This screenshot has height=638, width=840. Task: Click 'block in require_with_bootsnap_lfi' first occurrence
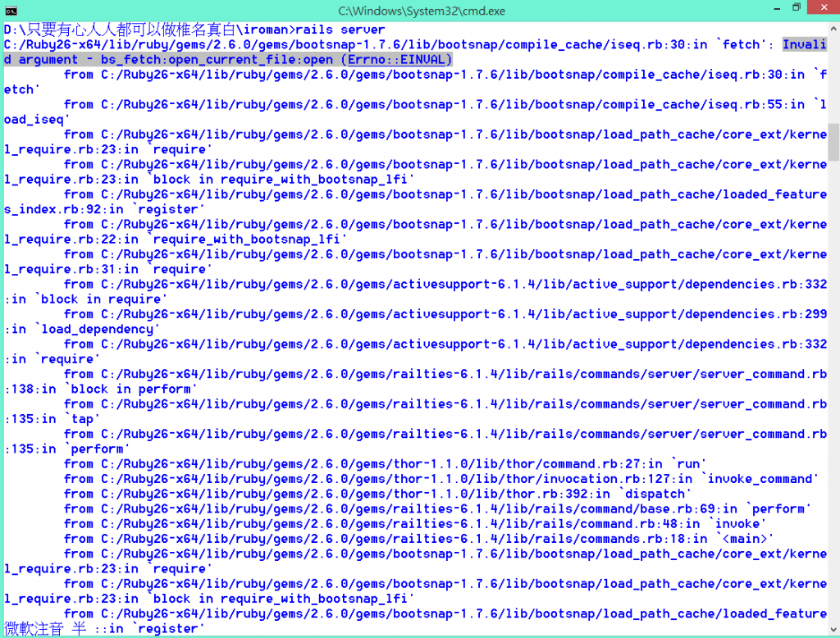click(x=283, y=180)
